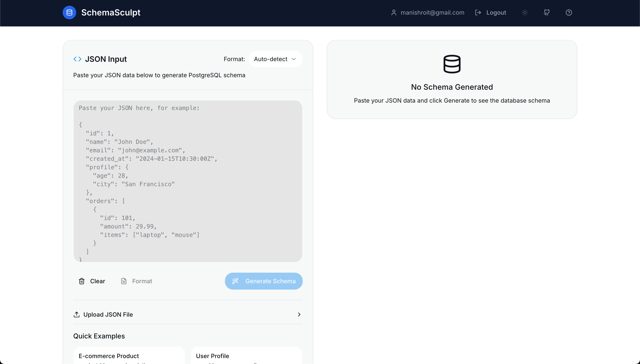Format the JSON using Format button

[137, 281]
